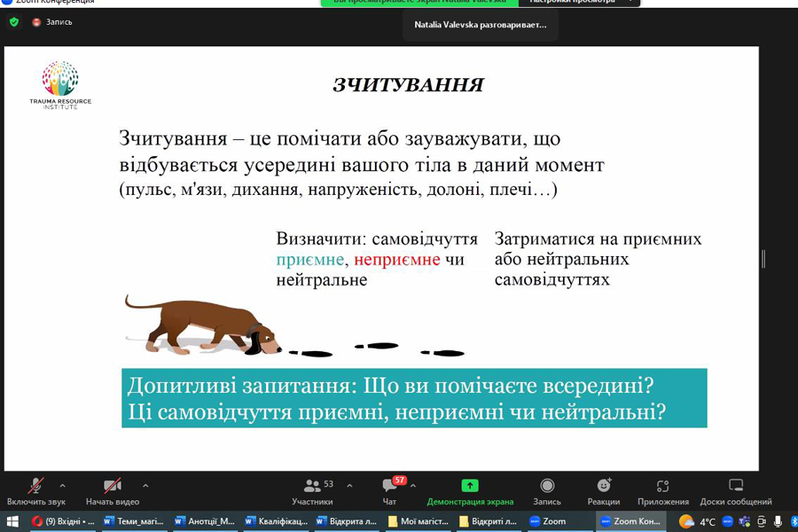Open the Участники participants panel icon
Image resolution: width=798 pixels, height=532 pixels.
pyautogui.click(x=312, y=486)
